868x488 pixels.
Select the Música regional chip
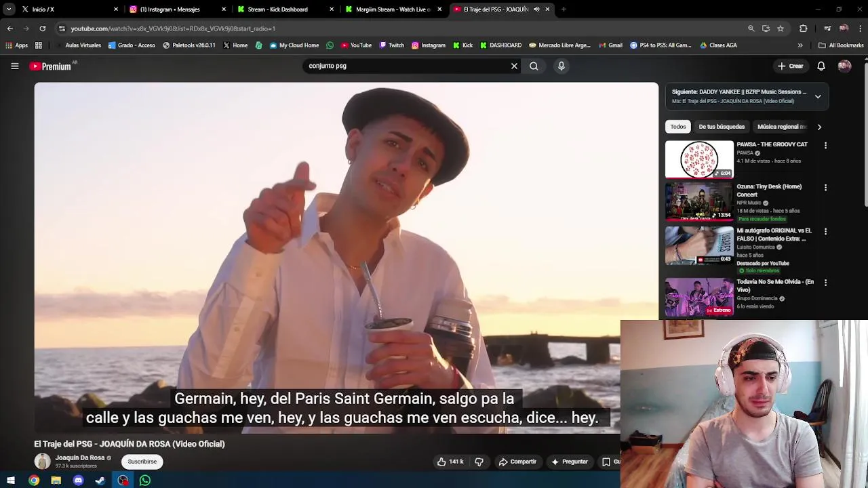click(781, 127)
